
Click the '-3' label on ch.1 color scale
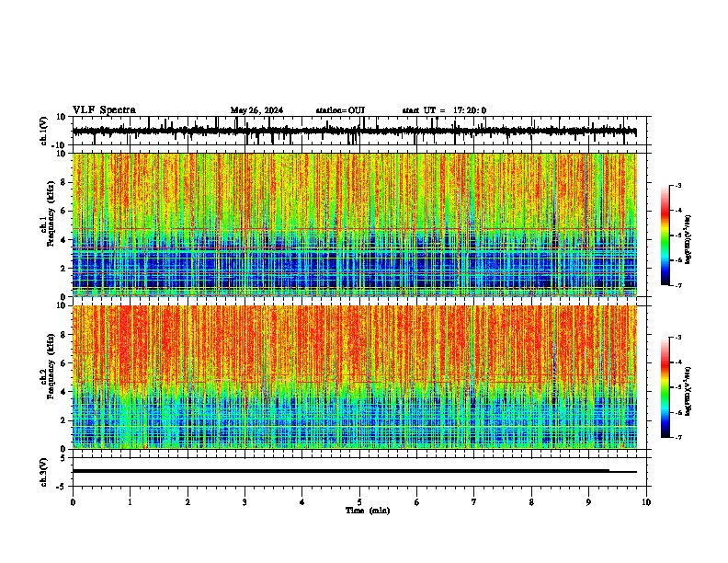click(678, 185)
